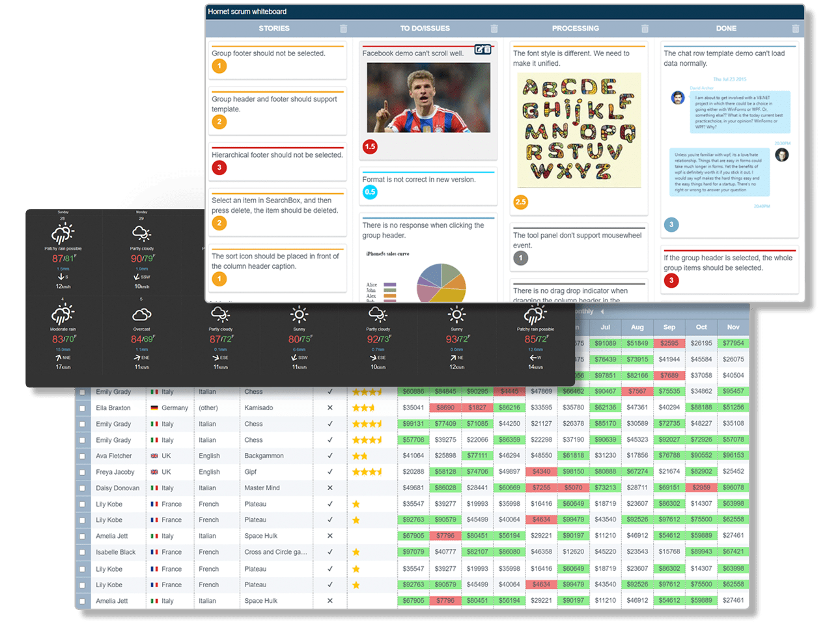The height and width of the screenshot is (623, 840).
Task: Click 'Hornet scrum whiteboard' title text
Action: coord(247,12)
